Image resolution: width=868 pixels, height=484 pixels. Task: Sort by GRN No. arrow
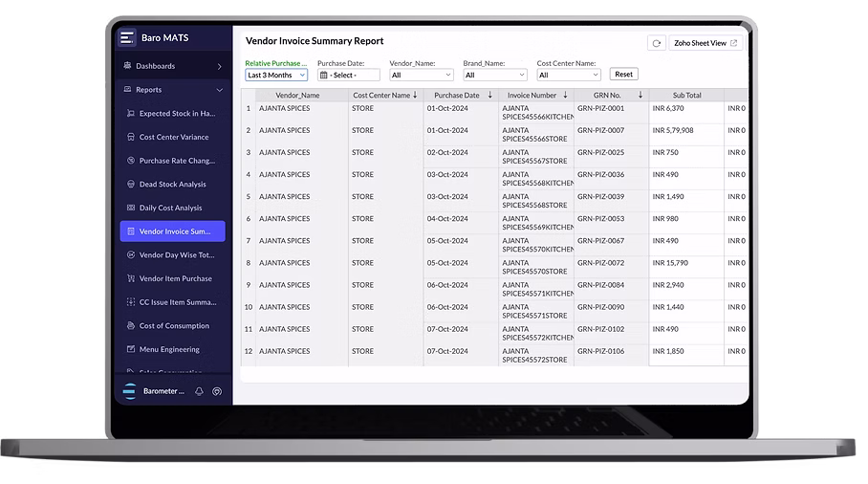pyautogui.click(x=640, y=95)
